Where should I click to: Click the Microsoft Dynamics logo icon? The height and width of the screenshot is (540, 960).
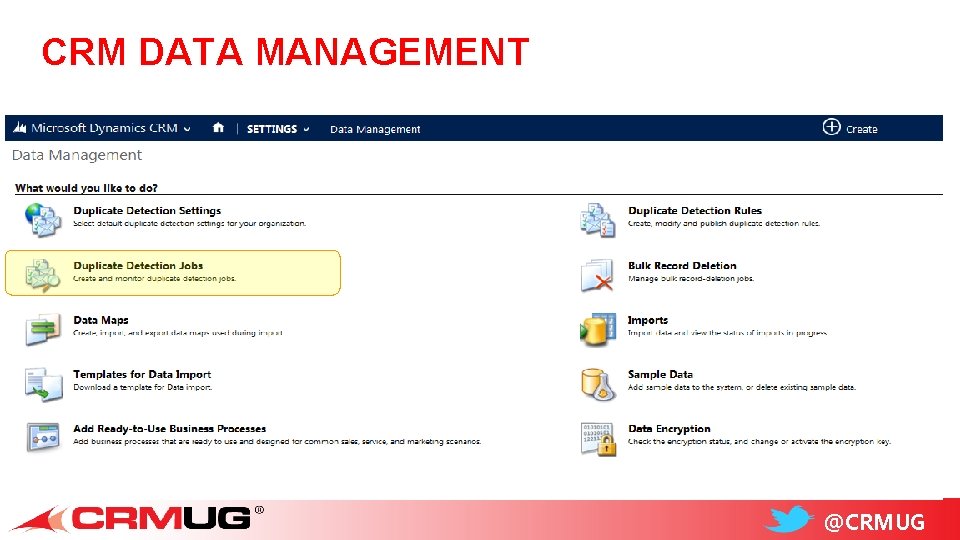tap(20, 127)
